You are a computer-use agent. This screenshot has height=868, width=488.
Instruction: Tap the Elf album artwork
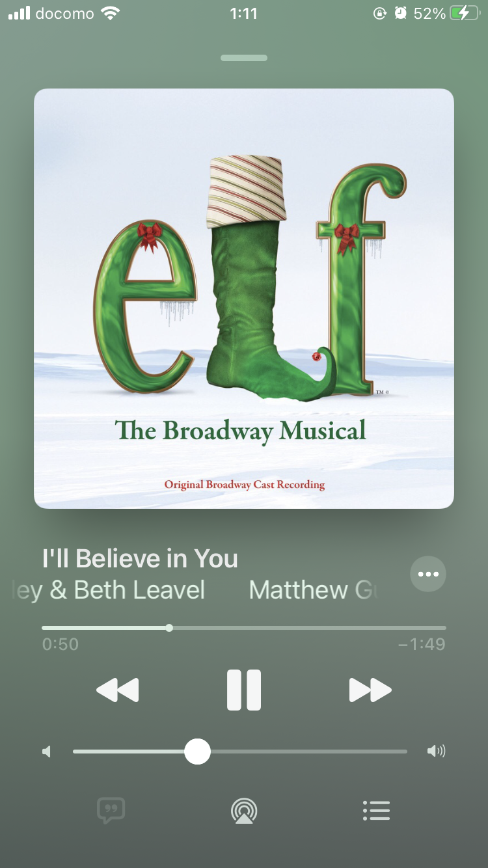click(244, 299)
